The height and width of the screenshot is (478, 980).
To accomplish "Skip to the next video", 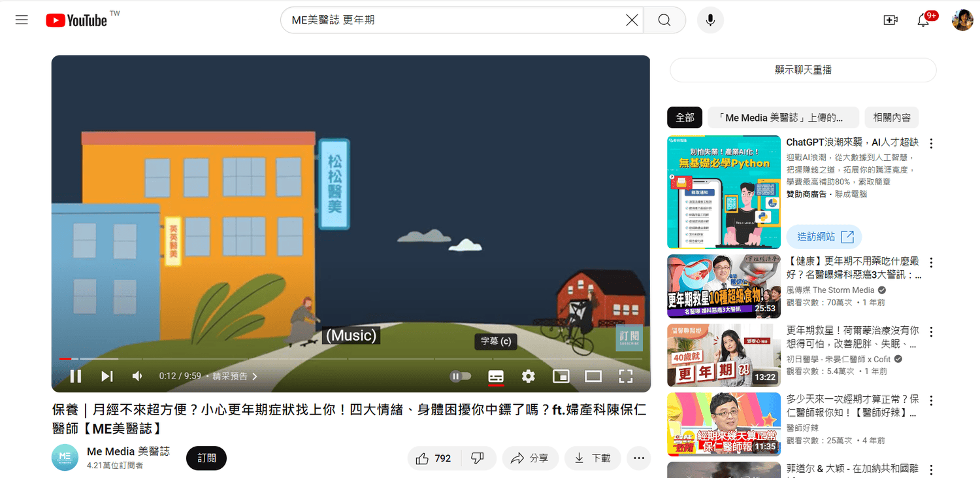I will tap(107, 376).
